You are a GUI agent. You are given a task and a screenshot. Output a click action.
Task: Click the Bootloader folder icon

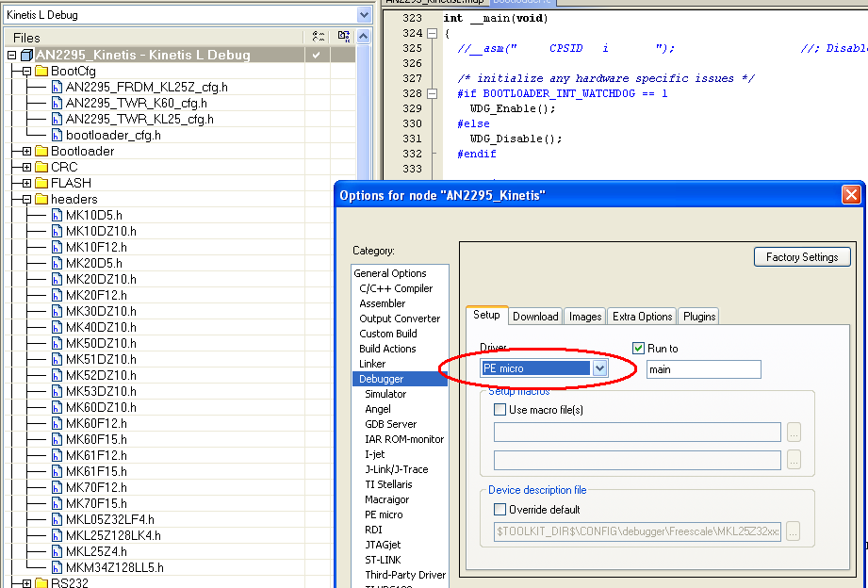[41, 151]
